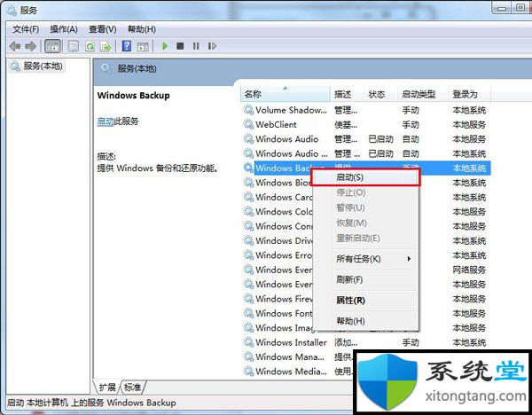Choose 刷新(F) in the context menu
Viewport: 532px width, 415px height.
click(365, 279)
